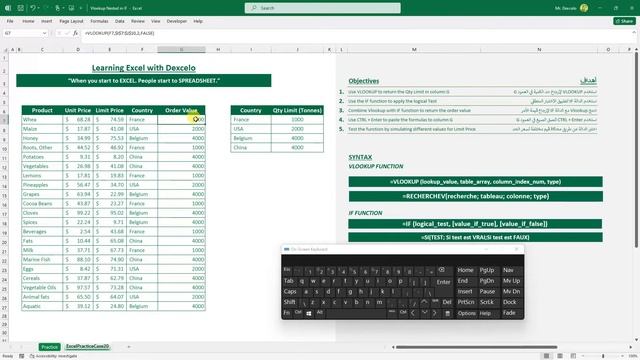Image resolution: width=640 pixels, height=360 pixels.
Task: Click the up arrow key on On-Screen Keyboard
Action: coord(424,302)
